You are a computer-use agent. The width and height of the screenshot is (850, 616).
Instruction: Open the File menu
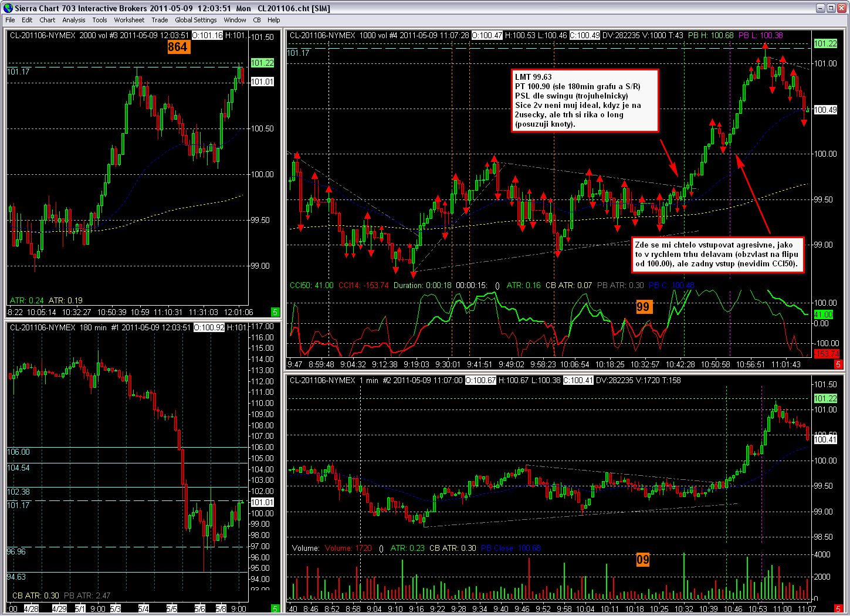point(10,20)
